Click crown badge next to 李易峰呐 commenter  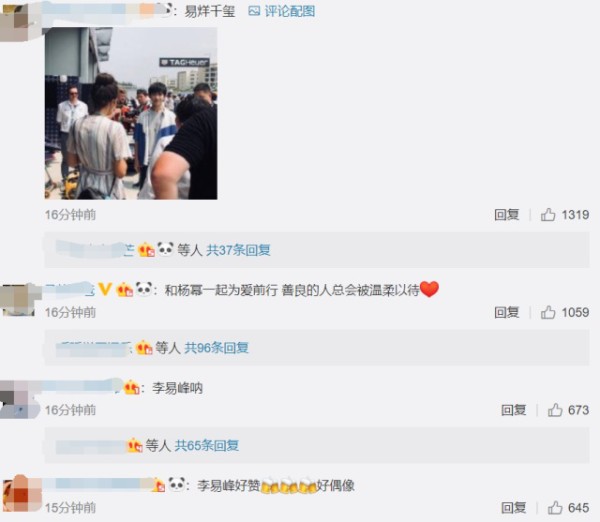coord(131,388)
